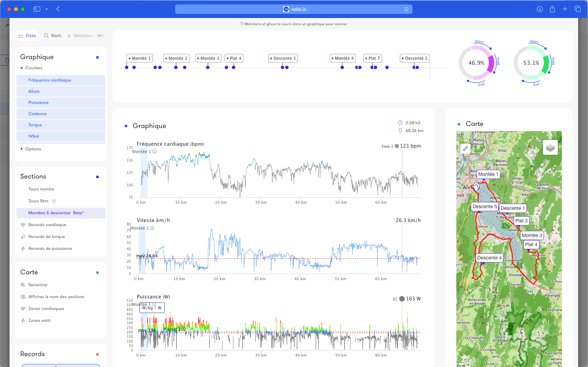This screenshot has height=367, width=588.
Task: Click the map layers icon
Action: tap(550, 148)
